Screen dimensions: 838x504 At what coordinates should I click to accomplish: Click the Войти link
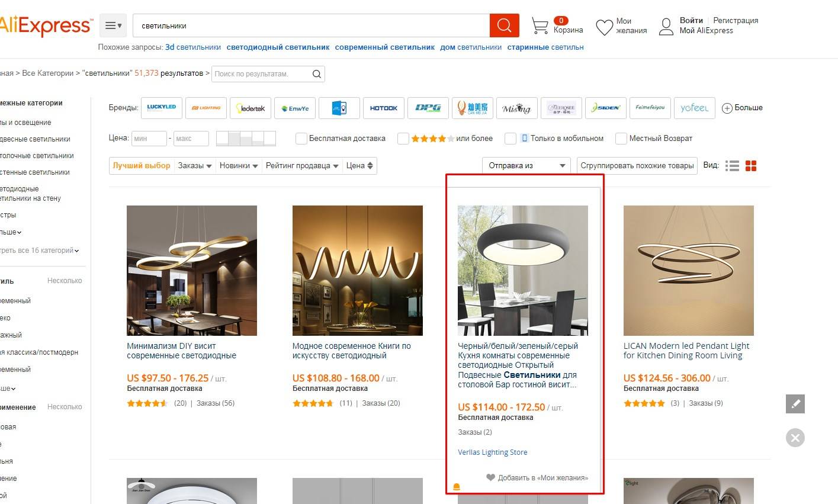[x=691, y=20]
